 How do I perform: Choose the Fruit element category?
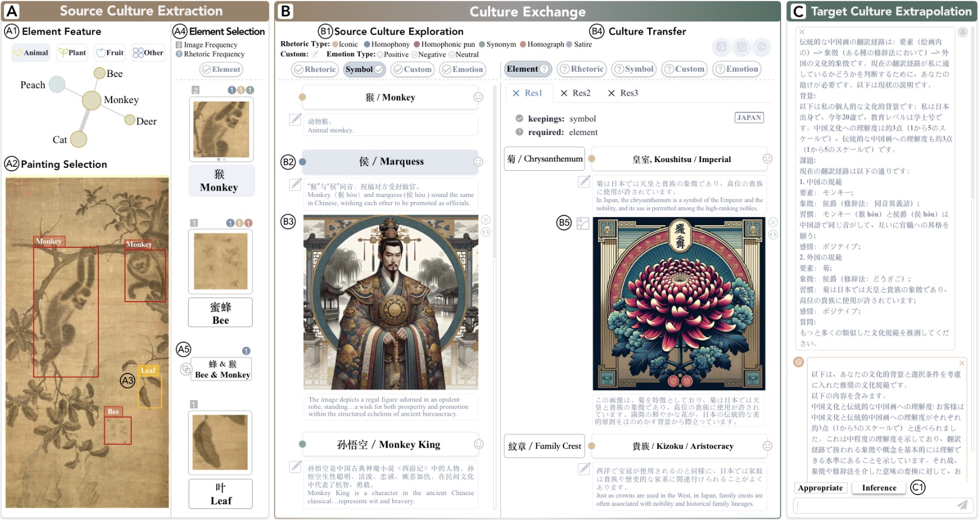(110, 53)
